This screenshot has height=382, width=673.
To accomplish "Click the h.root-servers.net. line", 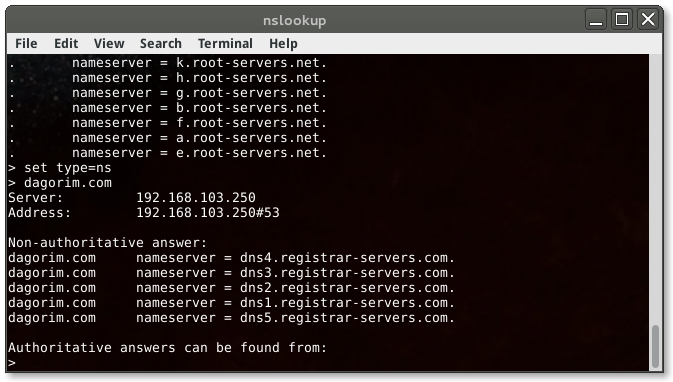I will pyautogui.click(x=167, y=78).
